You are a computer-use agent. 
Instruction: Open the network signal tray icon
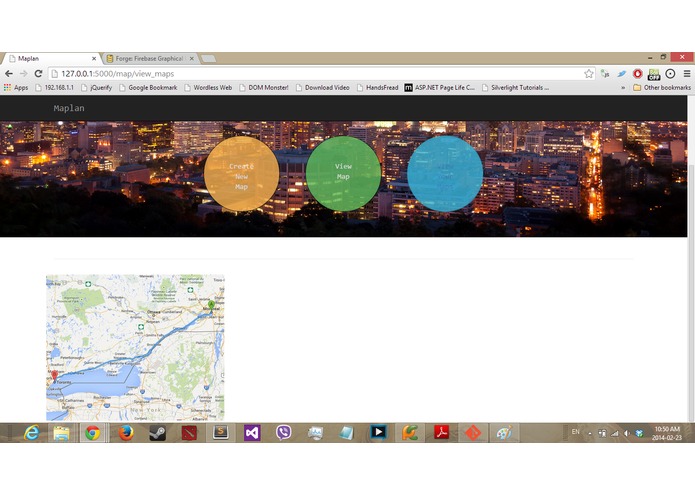[615, 433]
